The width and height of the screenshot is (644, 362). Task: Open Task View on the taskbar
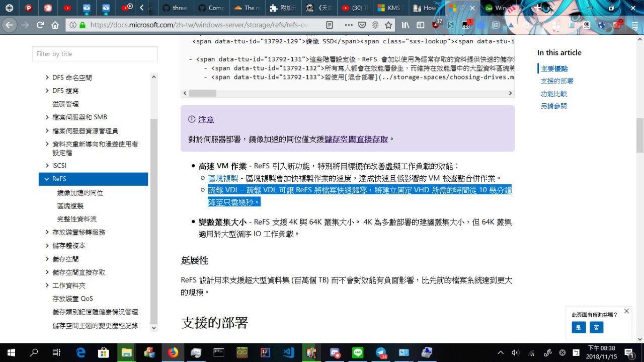click(x=57, y=352)
